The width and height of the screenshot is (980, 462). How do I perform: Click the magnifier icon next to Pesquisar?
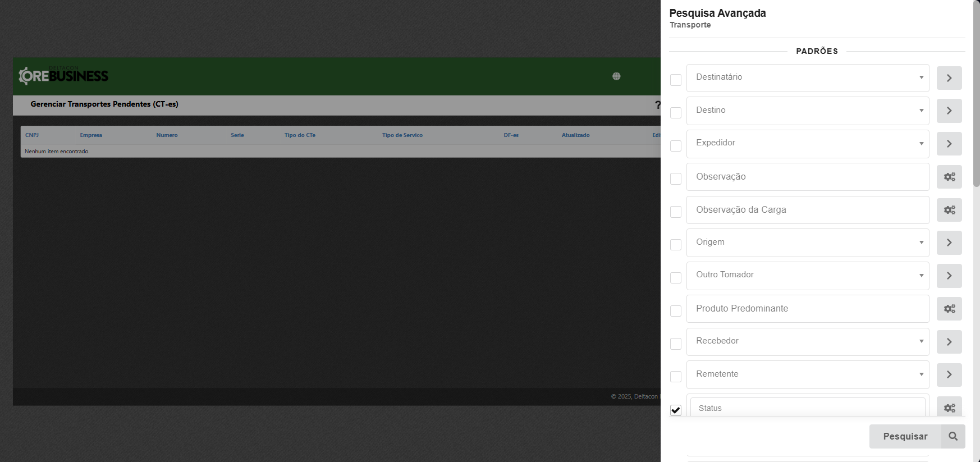pyautogui.click(x=953, y=436)
